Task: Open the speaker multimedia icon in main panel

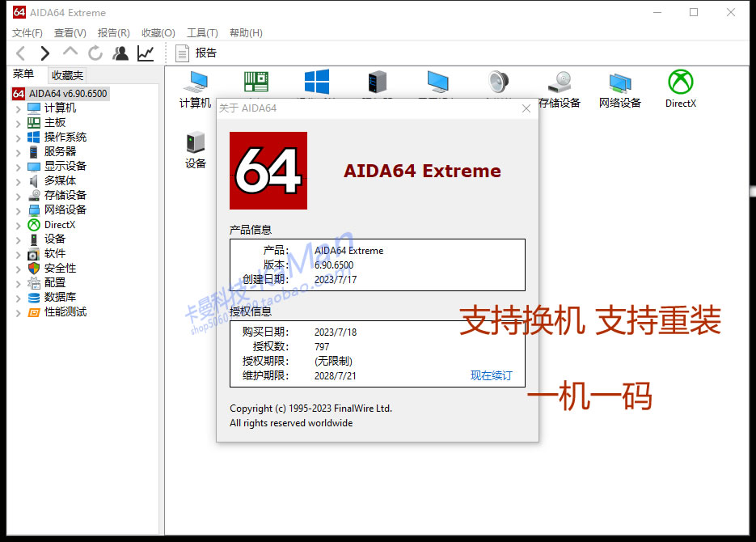Action: tap(499, 82)
